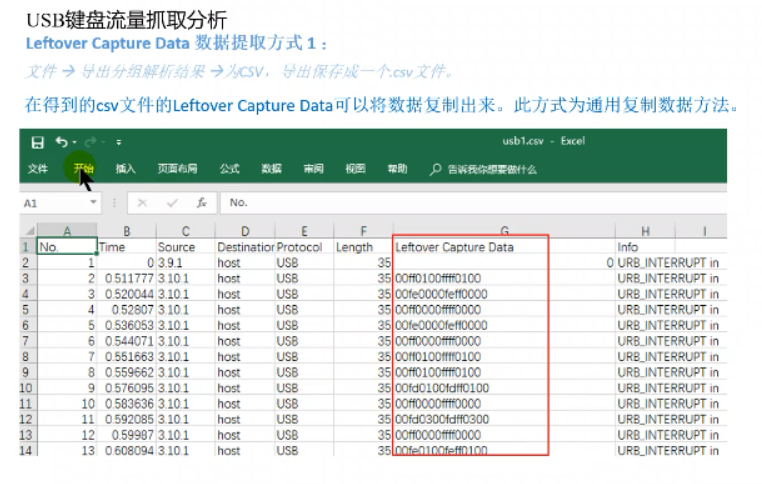
Task: Click the data cell 00fd0100fdff0100
Action: point(504,388)
